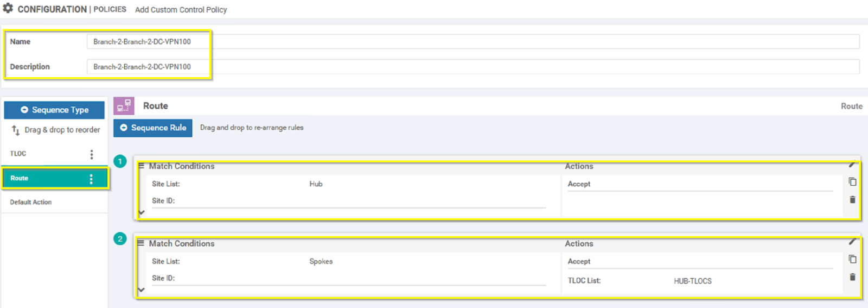Expand the Hub rule chevron
The image size is (868, 308).
(x=141, y=212)
